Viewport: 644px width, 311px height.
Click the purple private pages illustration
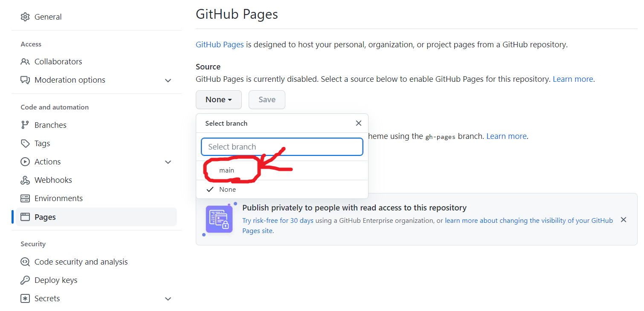pos(219,219)
